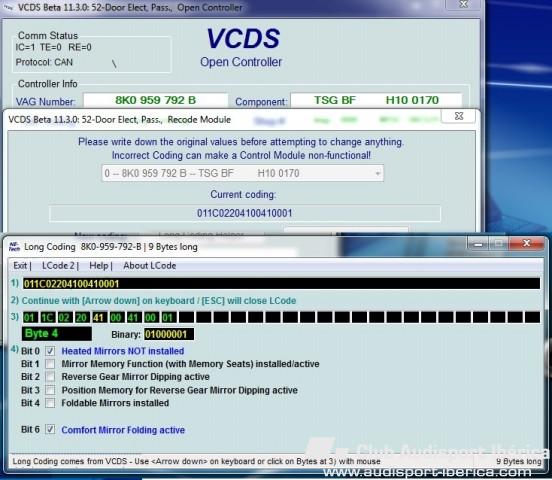Minimize the Long Coding window
Viewport: 552px width, 480px height.
click(x=478, y=243)
